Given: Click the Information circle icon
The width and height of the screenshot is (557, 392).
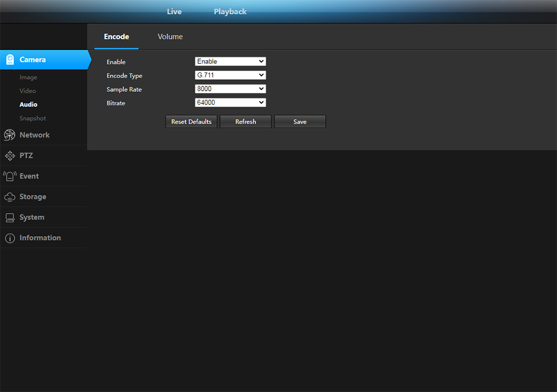Looking at the screenshot, I should (9, 238).
